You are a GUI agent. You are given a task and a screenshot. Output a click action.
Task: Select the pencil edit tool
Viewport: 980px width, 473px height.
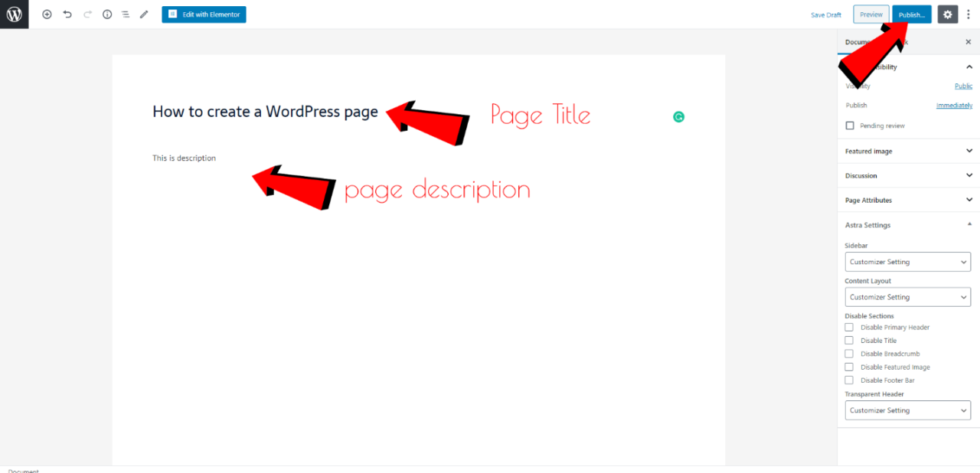point(144,14)
